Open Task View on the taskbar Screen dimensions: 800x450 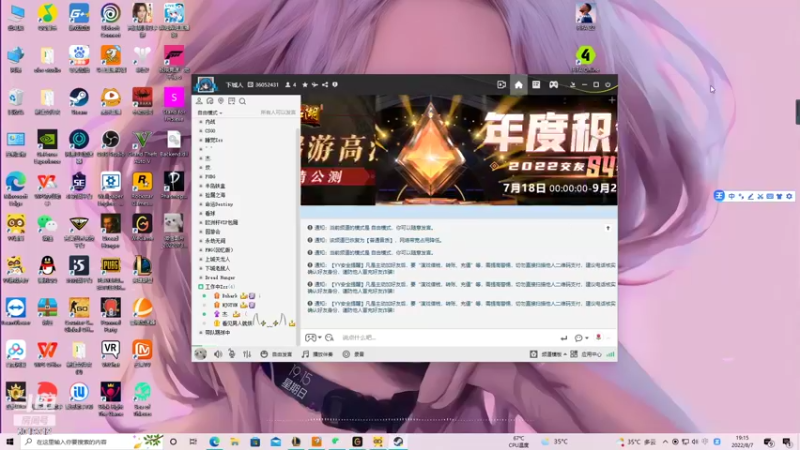[193, 441]
